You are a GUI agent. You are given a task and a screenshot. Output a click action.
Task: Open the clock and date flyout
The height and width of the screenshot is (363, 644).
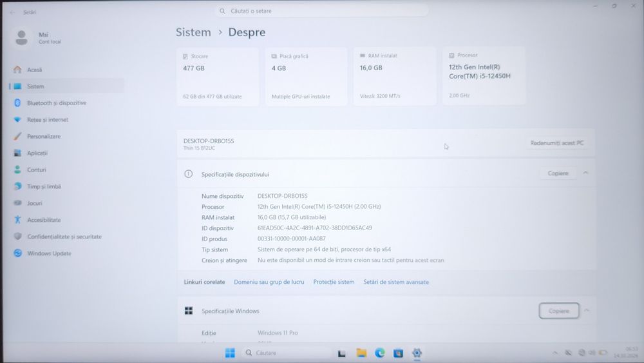tap(627, 353)
